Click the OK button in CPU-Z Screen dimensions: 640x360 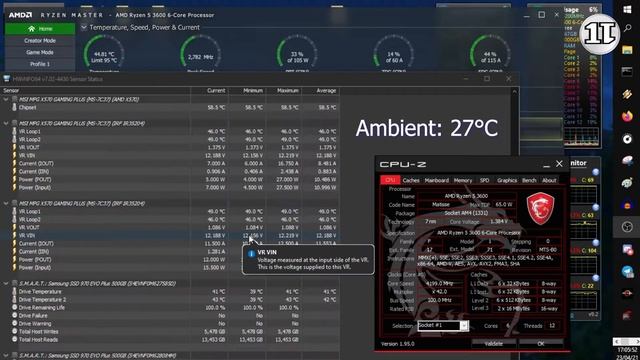541,344
